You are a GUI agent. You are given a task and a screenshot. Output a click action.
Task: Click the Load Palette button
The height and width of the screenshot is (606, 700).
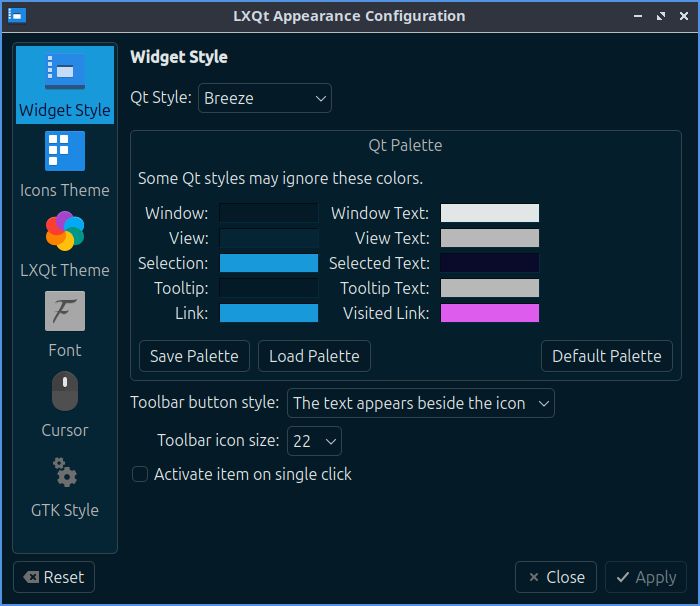[314, 356]
